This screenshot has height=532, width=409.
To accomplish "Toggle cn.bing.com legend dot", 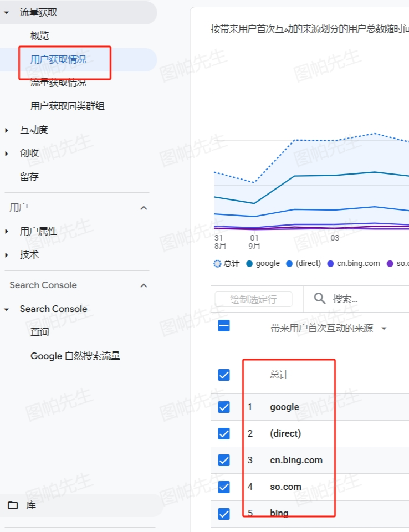I will click(330, 264).
